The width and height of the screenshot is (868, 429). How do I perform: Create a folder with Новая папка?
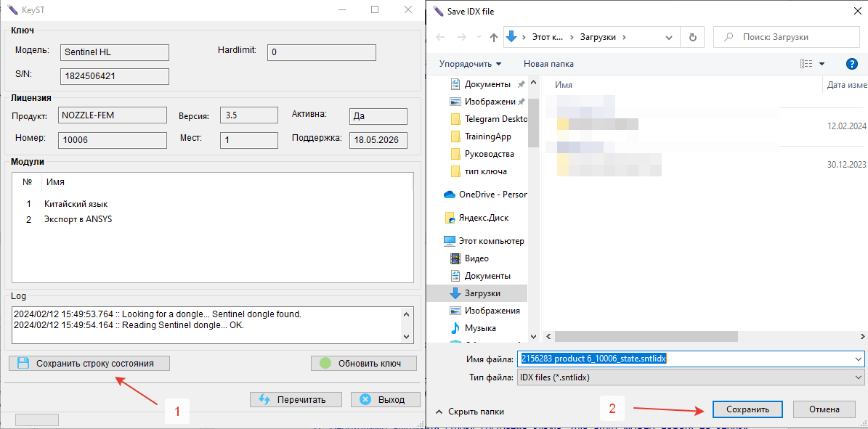point(548,64)
